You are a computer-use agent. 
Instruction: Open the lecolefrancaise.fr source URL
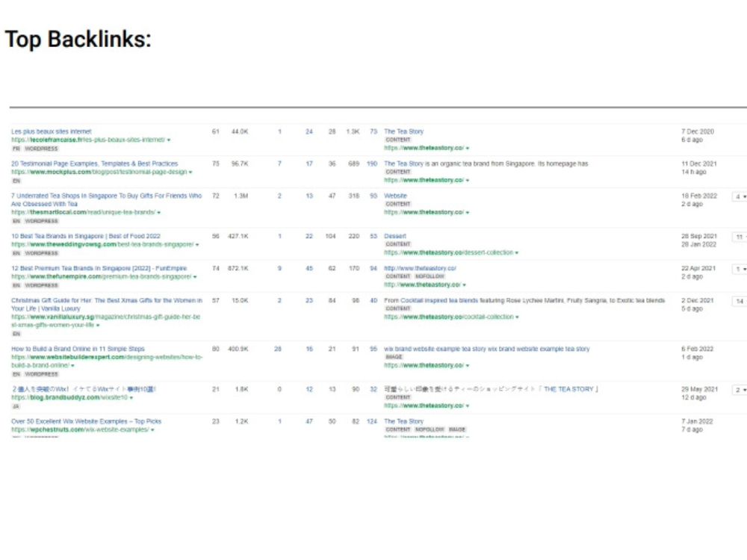coord(88,140)
